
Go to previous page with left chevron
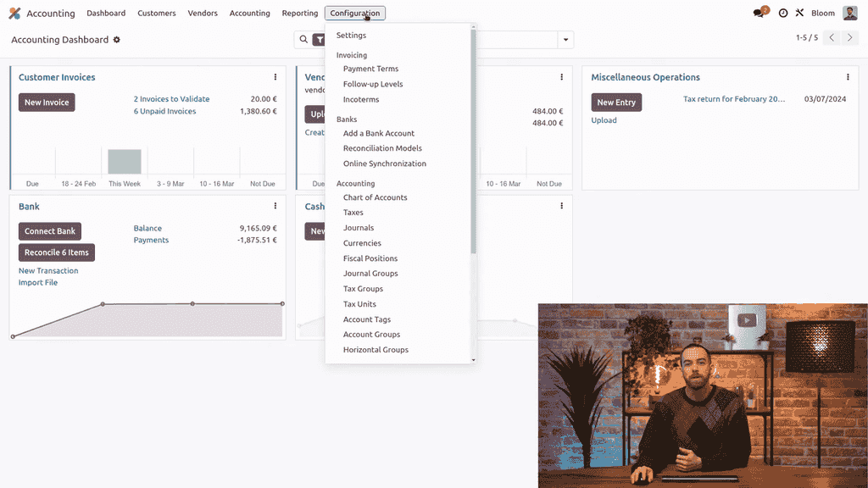[x=832, y=38]
